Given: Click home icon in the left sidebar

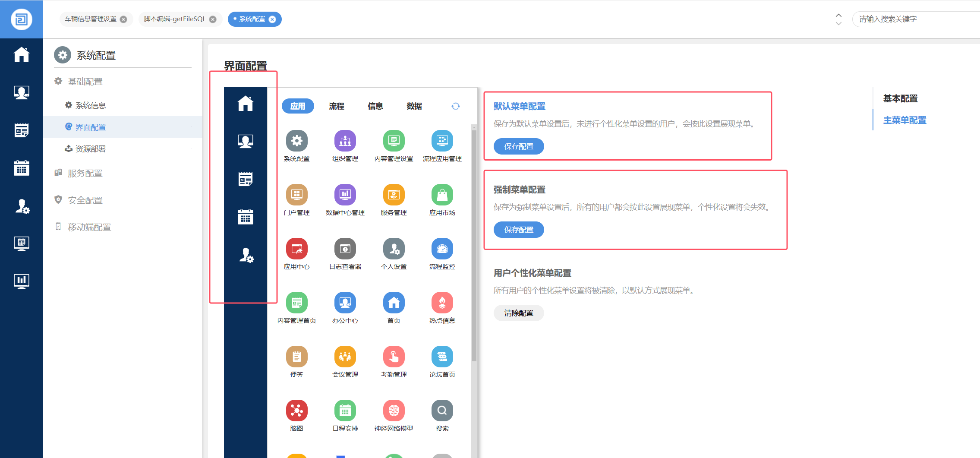Looking at the screenshot, I should coord(21,55).
